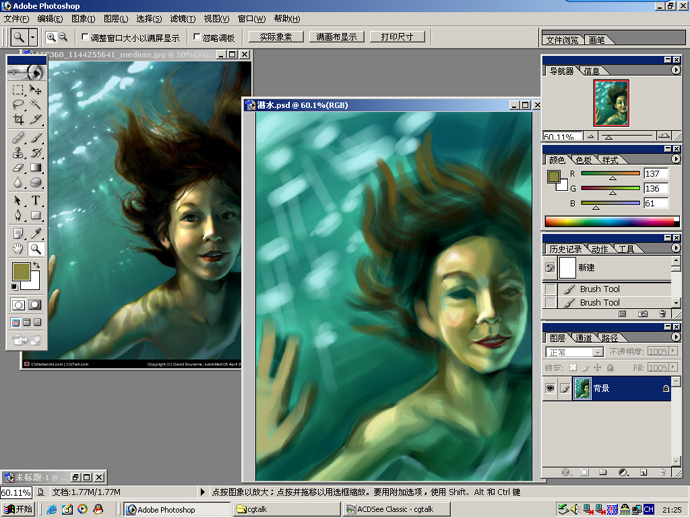
Task: Open zoom tool preset dropdown arrow
Action: 33,37
